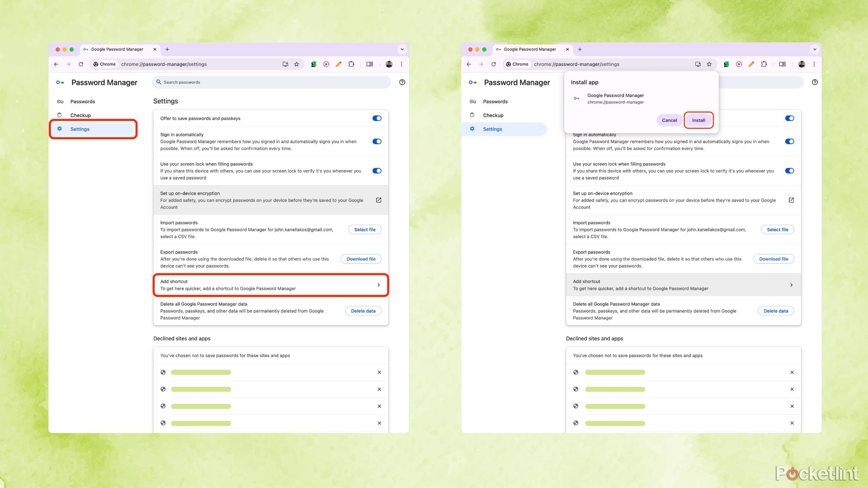Click install app icon in left address bar
868x488 pixels.
tap(285, 64)
